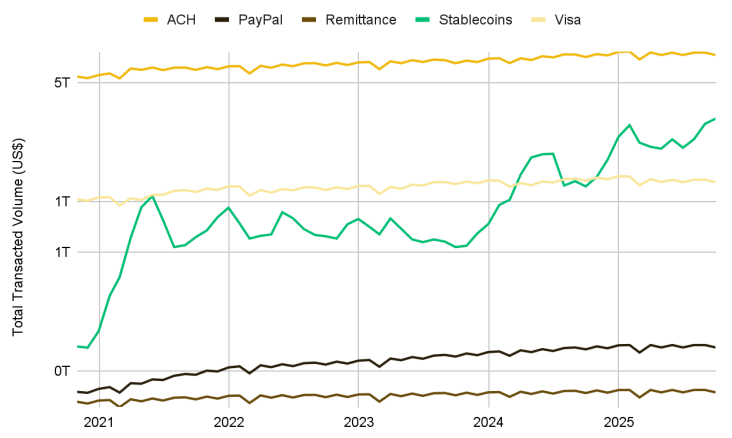Screen dimensions: 732x438
Task: Click the 2025 x-axis tick label
Action: (x=619, y=423)
